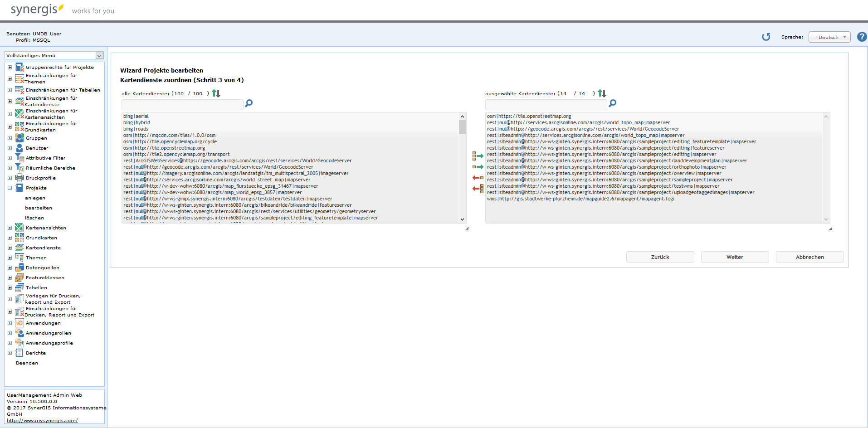Select the bearbeiten item under Projekte
The height and width of the screenshot is (428, 868).
click(x=39, y=208)
